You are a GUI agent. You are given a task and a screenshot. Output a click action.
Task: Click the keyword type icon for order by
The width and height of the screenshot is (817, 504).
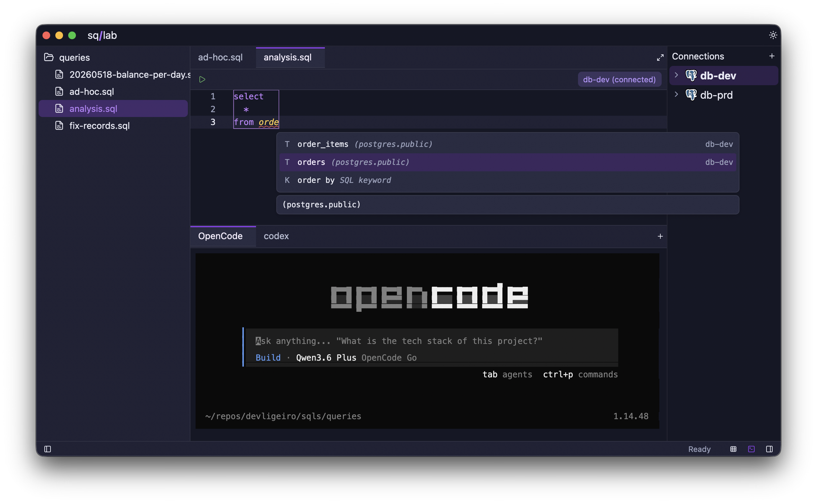point(287,180)
